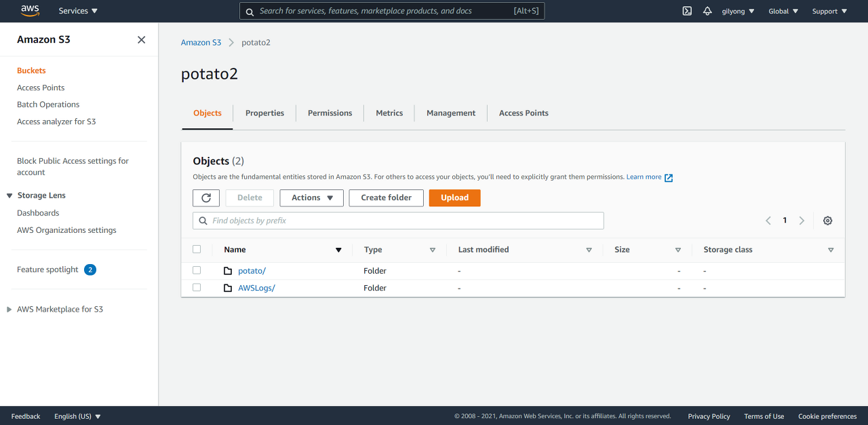
Task: Switch to the Access Points tab
Action: (x=524, y=113)
